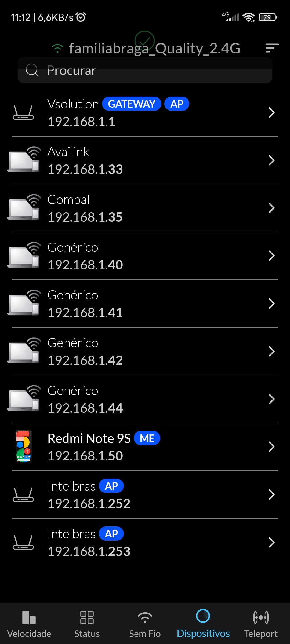The image size is (290, 644).
Task: Tap the Vsolution router icon
Action: (x=23, y=113)
